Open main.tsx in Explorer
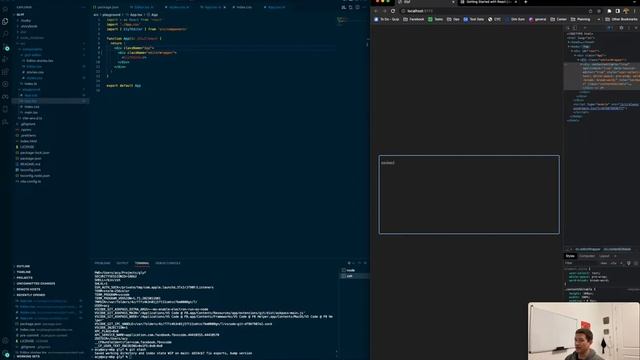 pyautogui.click(x=31, y=112)
